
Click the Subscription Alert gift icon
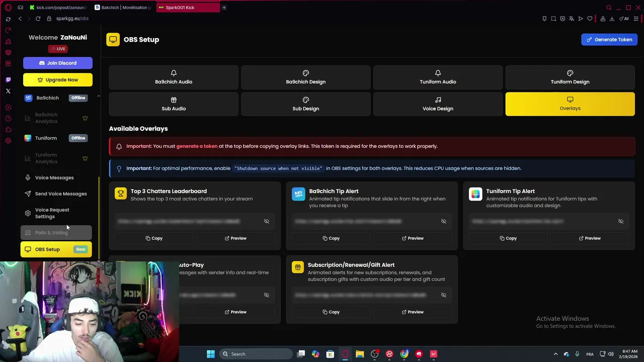[298, 267]
